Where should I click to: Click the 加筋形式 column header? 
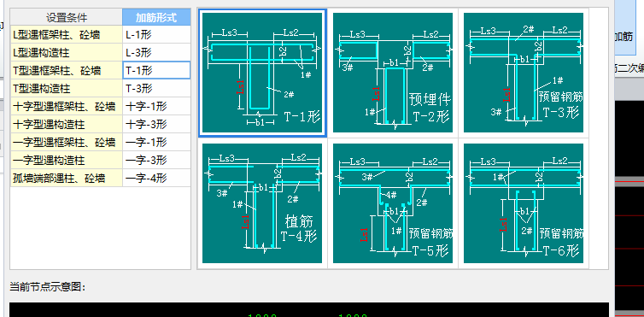[156, 17]
